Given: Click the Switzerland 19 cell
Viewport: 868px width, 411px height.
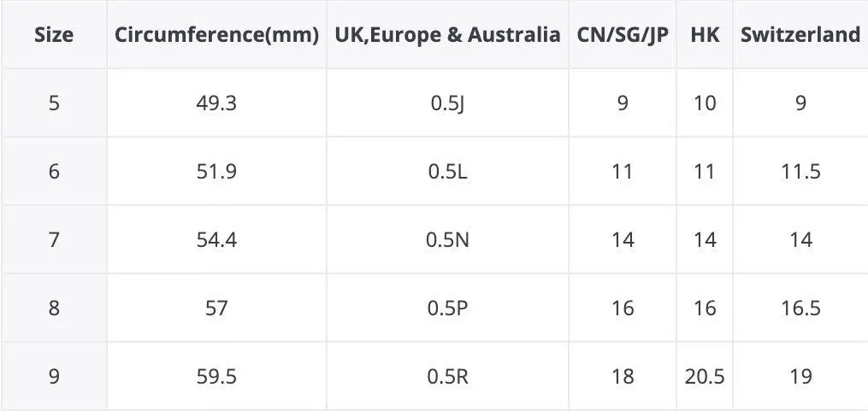Looking at the screenshot, I should (800, 377).
